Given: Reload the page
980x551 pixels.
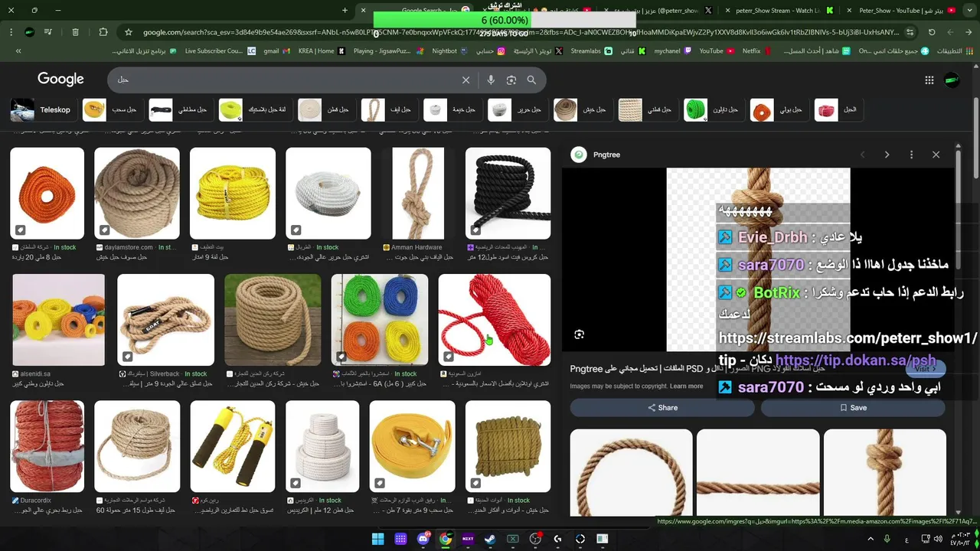Looking at the screenshot, I should tap(932, 32).
